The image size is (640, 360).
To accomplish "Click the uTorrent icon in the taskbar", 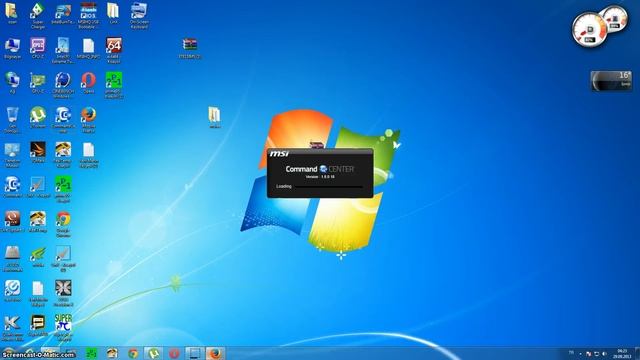I will click(x=153, y=353).
